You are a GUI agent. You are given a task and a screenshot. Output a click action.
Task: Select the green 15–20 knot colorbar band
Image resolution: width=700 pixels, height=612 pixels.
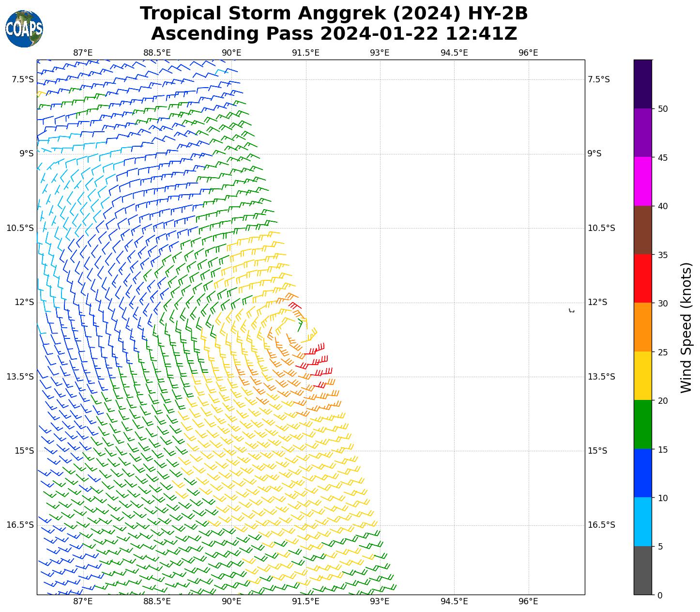(x=643, y=425)
